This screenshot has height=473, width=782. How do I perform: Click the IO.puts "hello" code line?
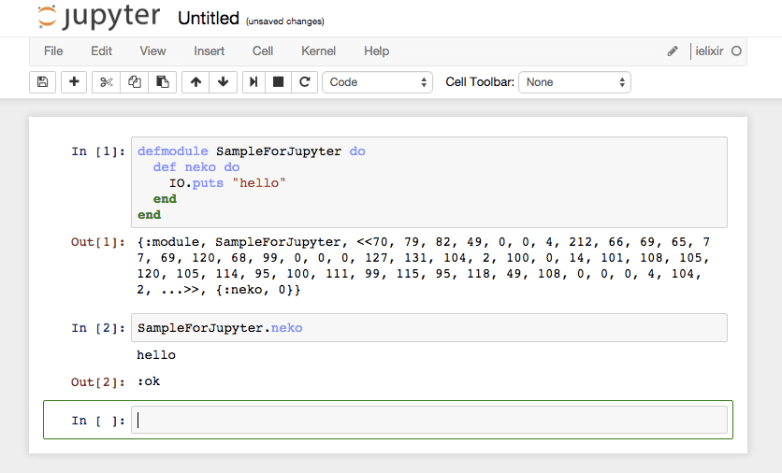click(x=227, y=183)
